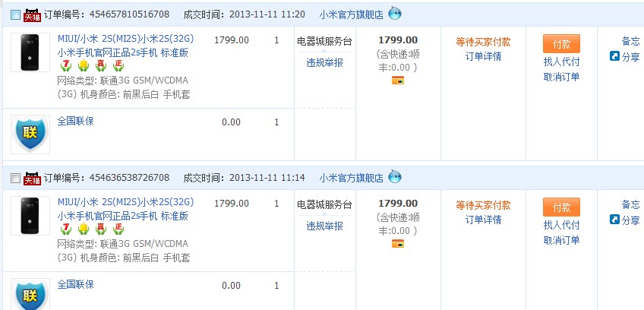This screenshot has width=644, height=310.
Task: Open 订单详情 for the first order
Action: pyautogui.click(x=484, y=56)
